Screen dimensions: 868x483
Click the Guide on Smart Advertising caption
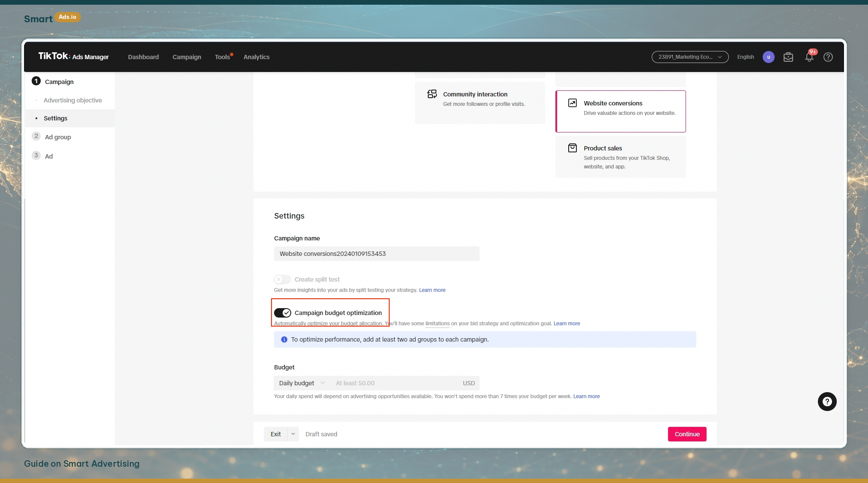[x=82, y=464]
